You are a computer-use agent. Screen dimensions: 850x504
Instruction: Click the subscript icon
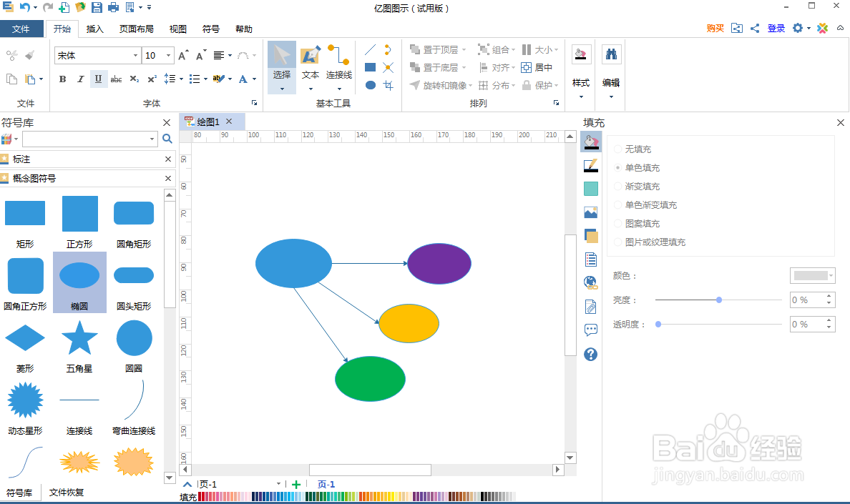click(135, 79)
